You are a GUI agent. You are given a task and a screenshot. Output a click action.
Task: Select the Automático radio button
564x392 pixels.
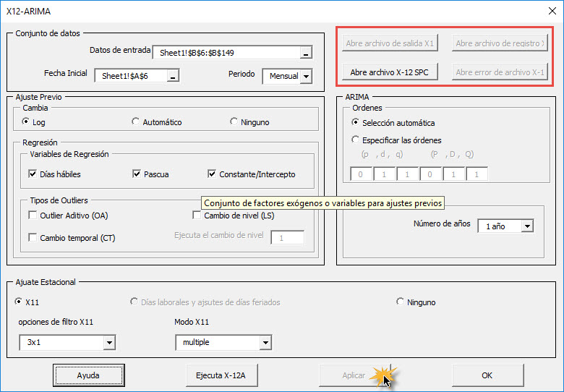coord(135,122)
